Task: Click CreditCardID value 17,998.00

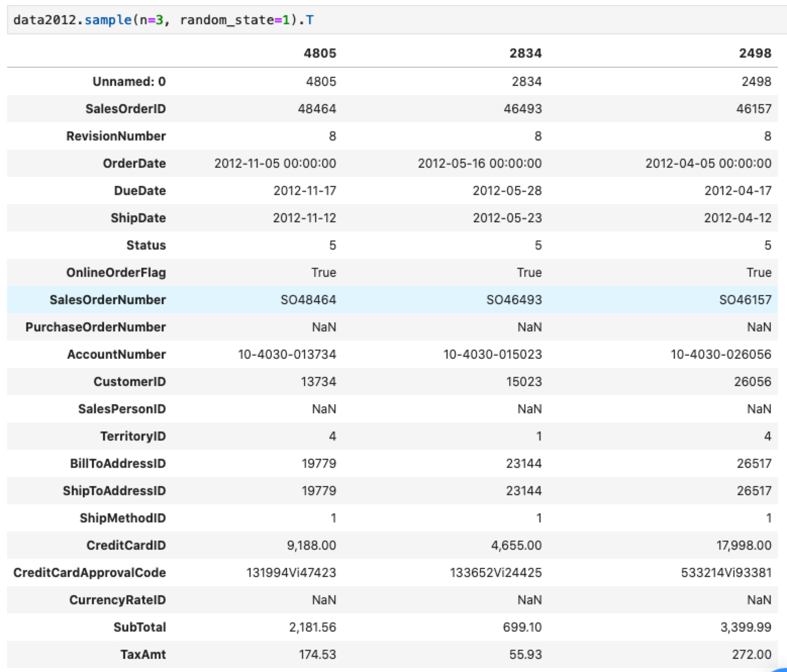Action: (744, 546)
